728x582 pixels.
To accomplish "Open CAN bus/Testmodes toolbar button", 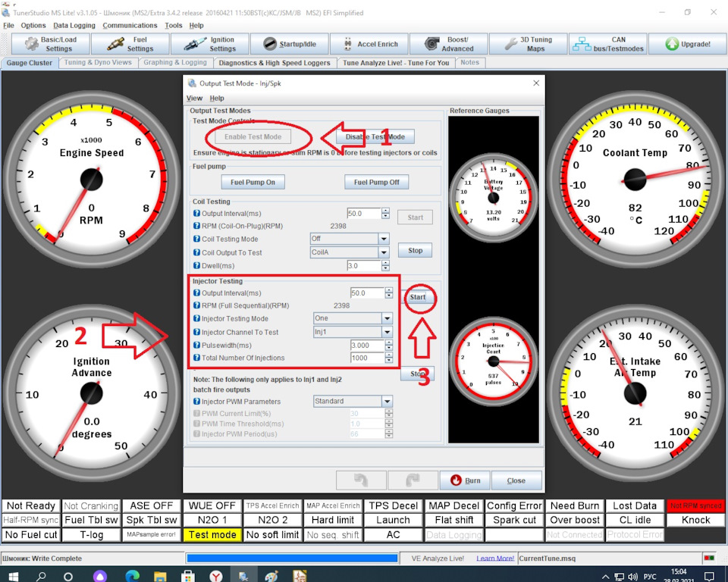I will coord(607,44).
